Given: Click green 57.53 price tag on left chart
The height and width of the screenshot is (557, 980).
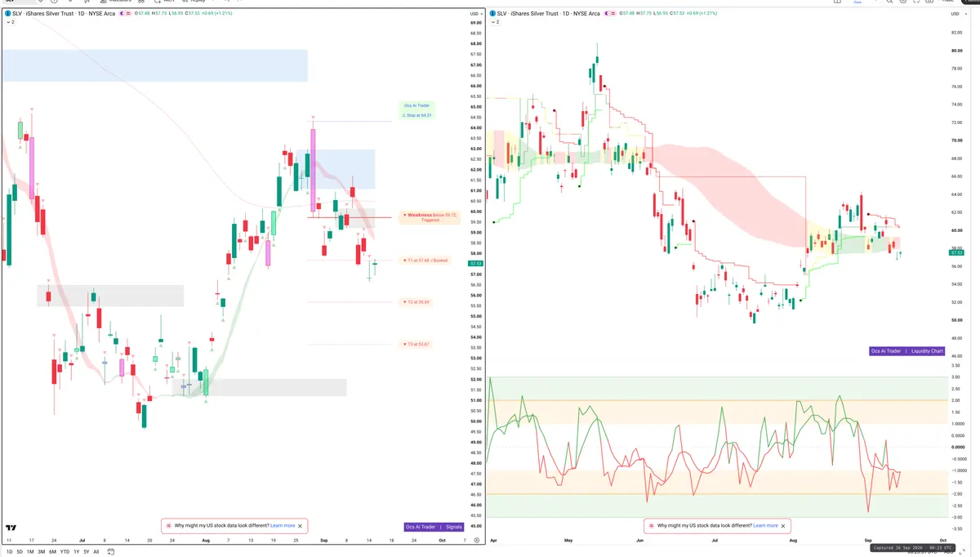Looking at the screenshot, I should pyautogui.click(x=475, y=264).
